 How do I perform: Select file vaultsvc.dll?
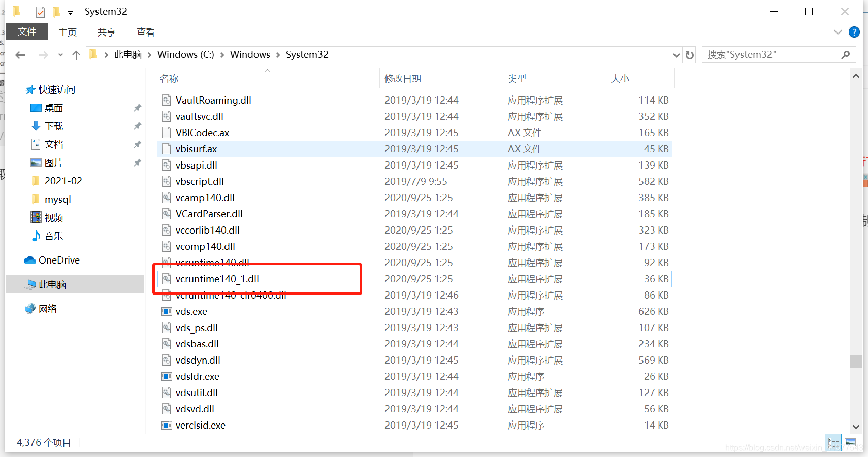tap(199, 116)
